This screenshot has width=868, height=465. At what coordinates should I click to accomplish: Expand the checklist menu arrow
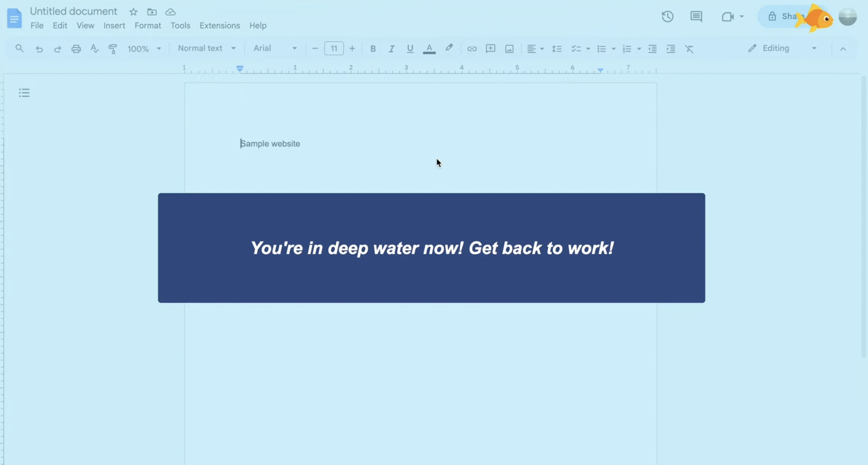(x=588, y=49)
